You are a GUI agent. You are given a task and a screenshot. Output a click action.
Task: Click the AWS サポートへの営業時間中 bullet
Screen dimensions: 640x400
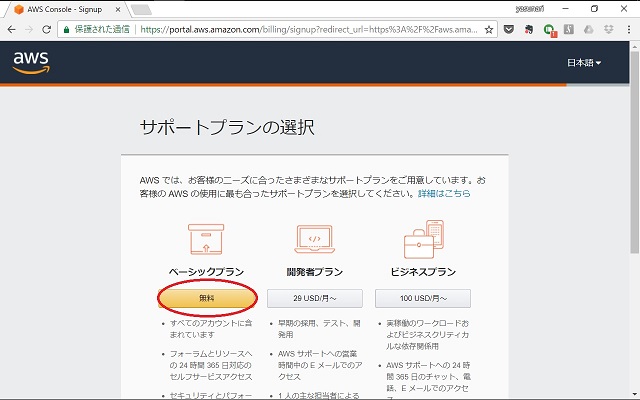(320, 365)
